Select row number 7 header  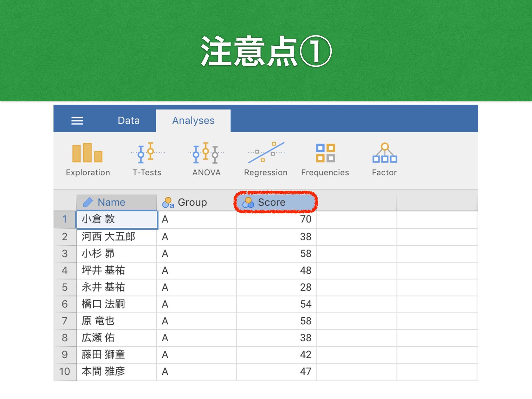pyautogui.click(x=65, y=321)
